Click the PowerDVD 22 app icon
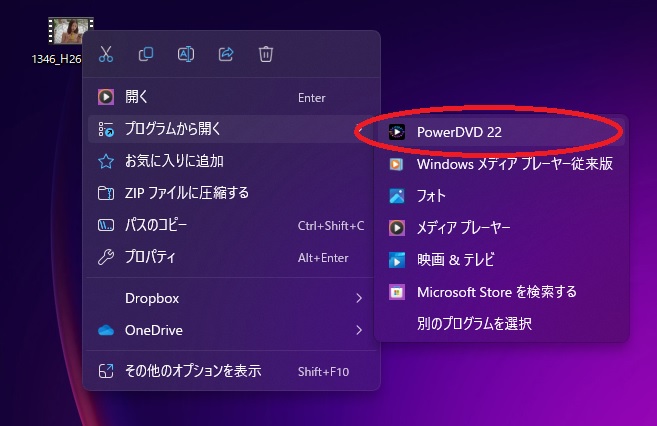This screenshot has height=426, width=657. coord(396,132)
